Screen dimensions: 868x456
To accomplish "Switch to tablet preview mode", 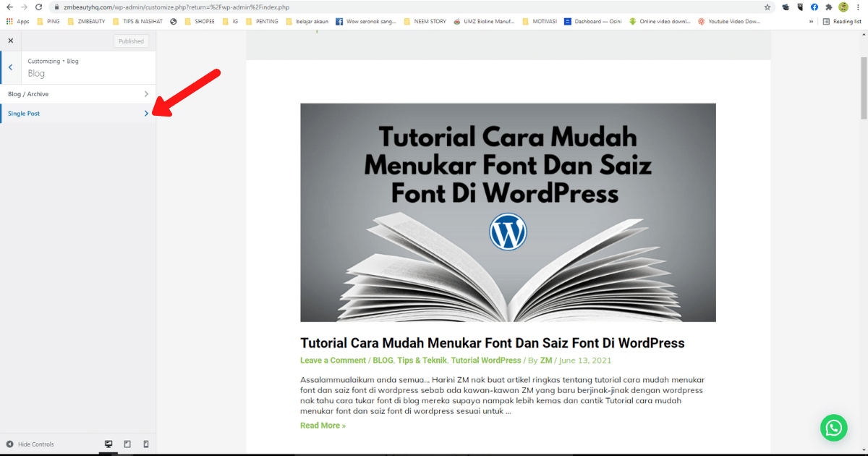I will 127,444.
